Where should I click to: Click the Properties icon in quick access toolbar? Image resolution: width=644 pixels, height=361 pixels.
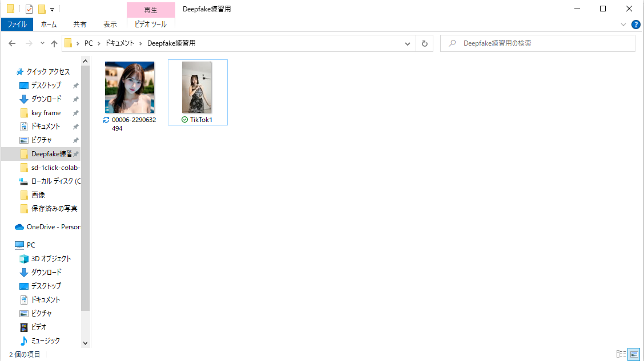coord(29,9)
